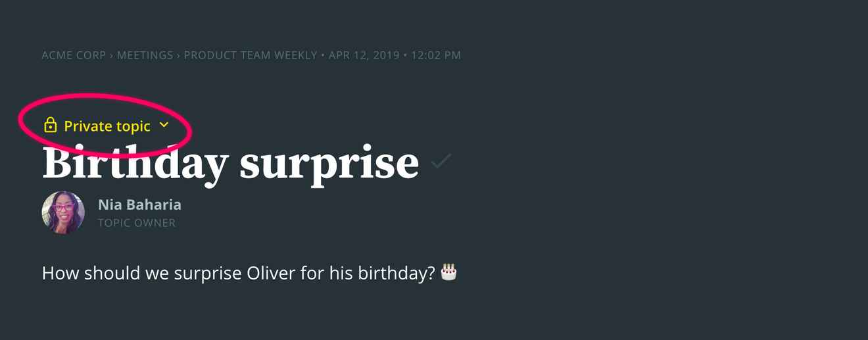The height and width of the screenshot is (340, 868).
Task: Expand the Private topic chevron dropdown
Action: click(x=164, y=125)
